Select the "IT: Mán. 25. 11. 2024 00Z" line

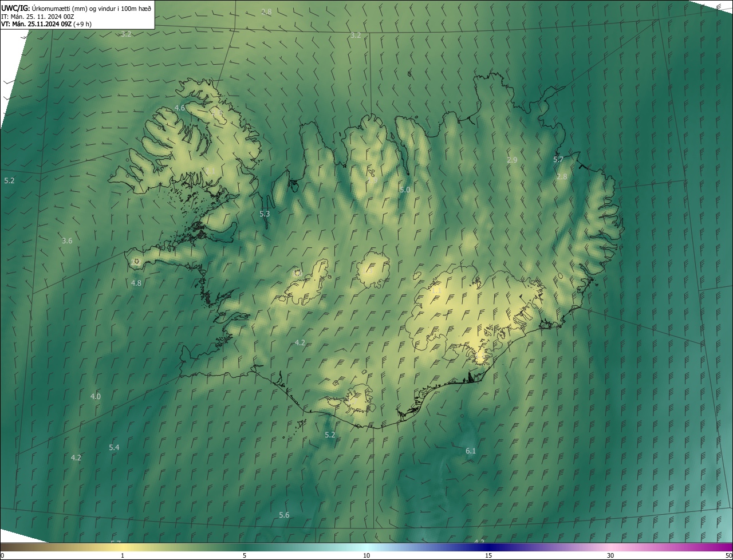tap(37, 16)
